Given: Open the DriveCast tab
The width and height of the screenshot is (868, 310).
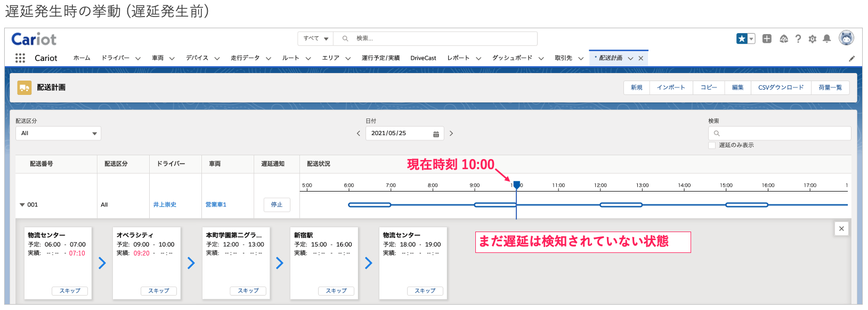Looking at the screenshot, I should click(x=423, y=58).
